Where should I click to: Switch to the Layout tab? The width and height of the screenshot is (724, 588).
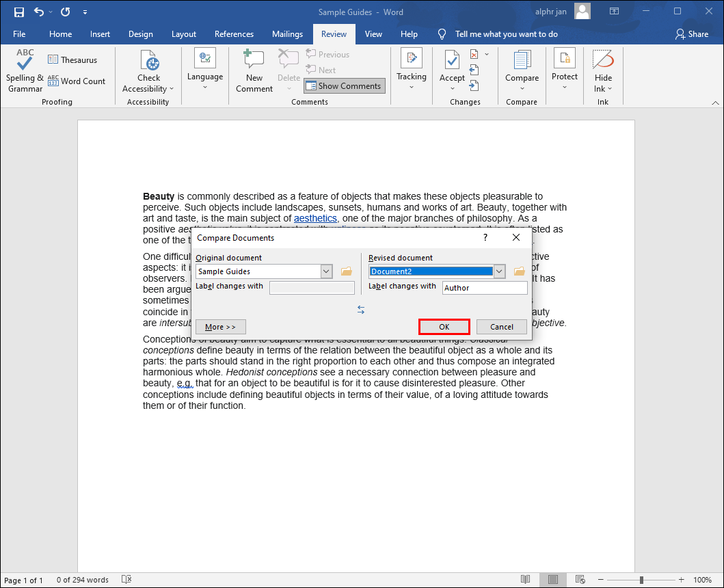click(x=184, y=34)
